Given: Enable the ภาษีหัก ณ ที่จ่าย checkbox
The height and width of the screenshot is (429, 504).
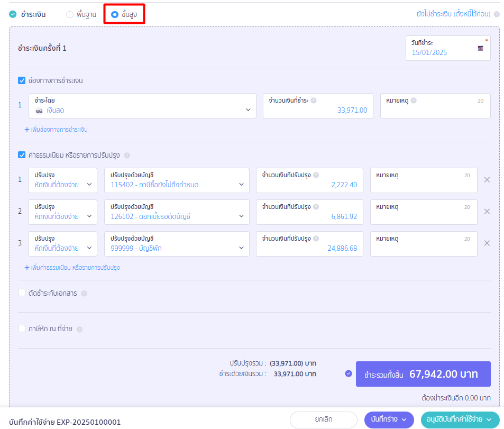Looking at the screenshot, I should pyautogui.click(x=22, y=328).
